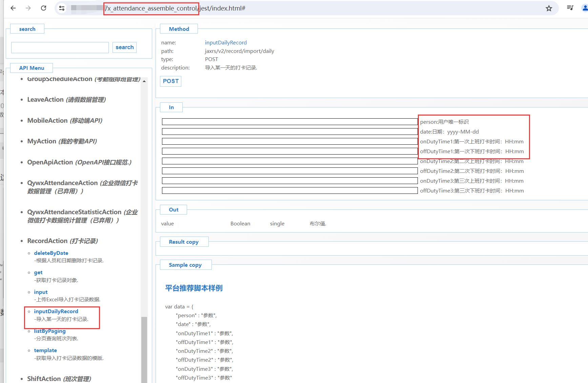Click the "offDutyTime3" : "参数" sample line
The width and height of the screenshot is (588, 383).
(x=204, y=378)
